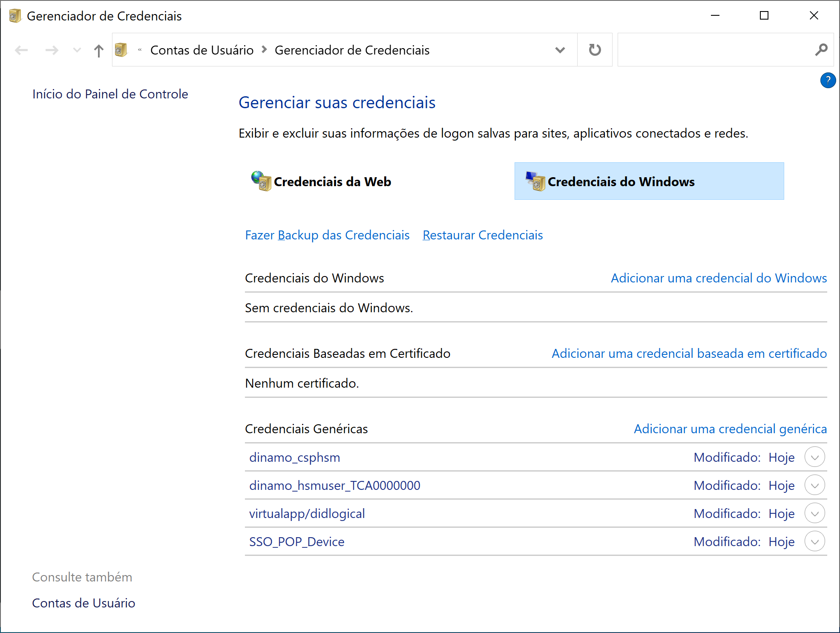Screen dimensions: 840x633
Task: Click the breadcrumb overflow chevron
Action: [x=140, y=50]
